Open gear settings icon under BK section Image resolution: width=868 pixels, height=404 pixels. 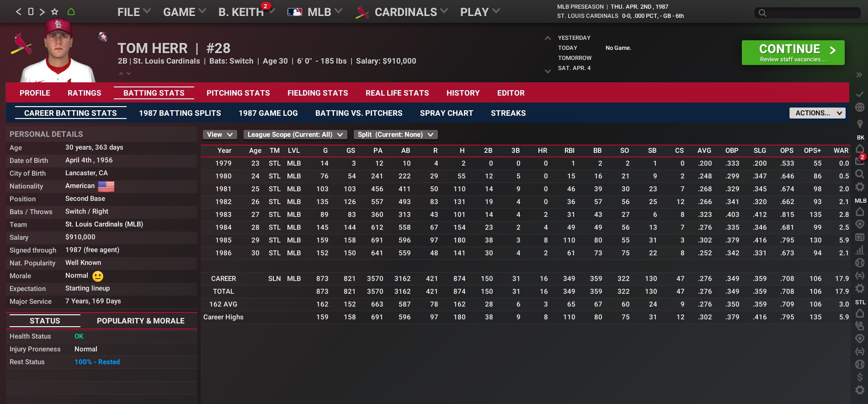[x=859, y=187]
